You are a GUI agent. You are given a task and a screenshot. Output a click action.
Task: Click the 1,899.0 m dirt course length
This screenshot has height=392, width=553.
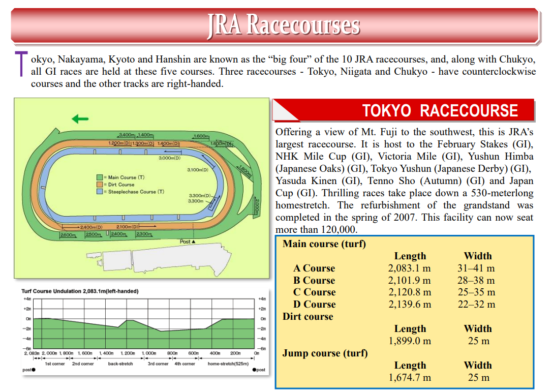[410, 341]
